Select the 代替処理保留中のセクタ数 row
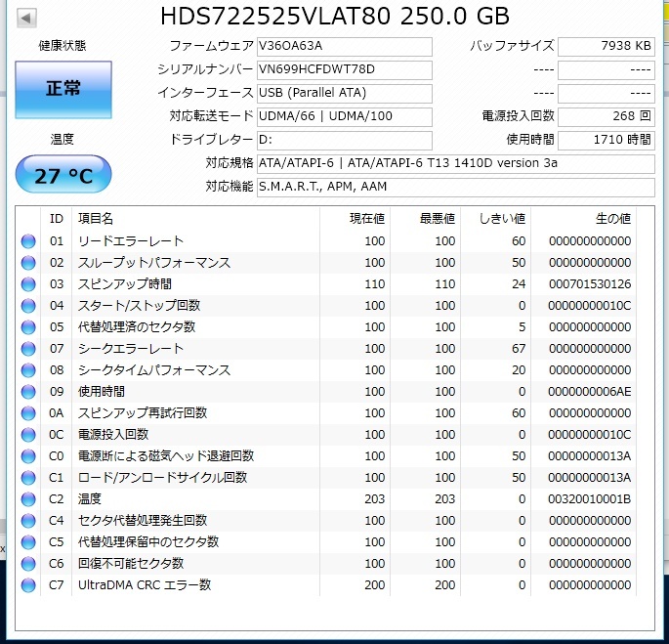 point(327,542)
